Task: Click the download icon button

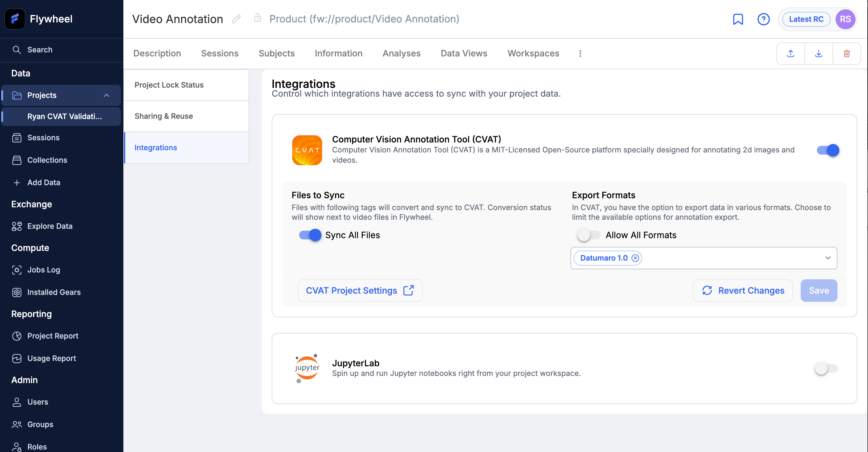Action: click(x=818, y=53)
